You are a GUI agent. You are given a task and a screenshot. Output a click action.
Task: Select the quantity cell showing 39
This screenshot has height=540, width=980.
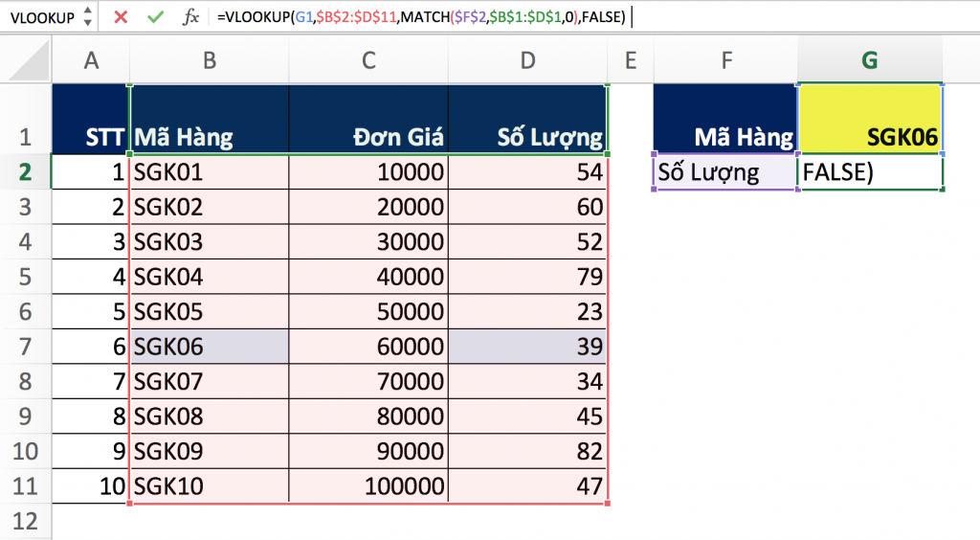click(527, 347)
